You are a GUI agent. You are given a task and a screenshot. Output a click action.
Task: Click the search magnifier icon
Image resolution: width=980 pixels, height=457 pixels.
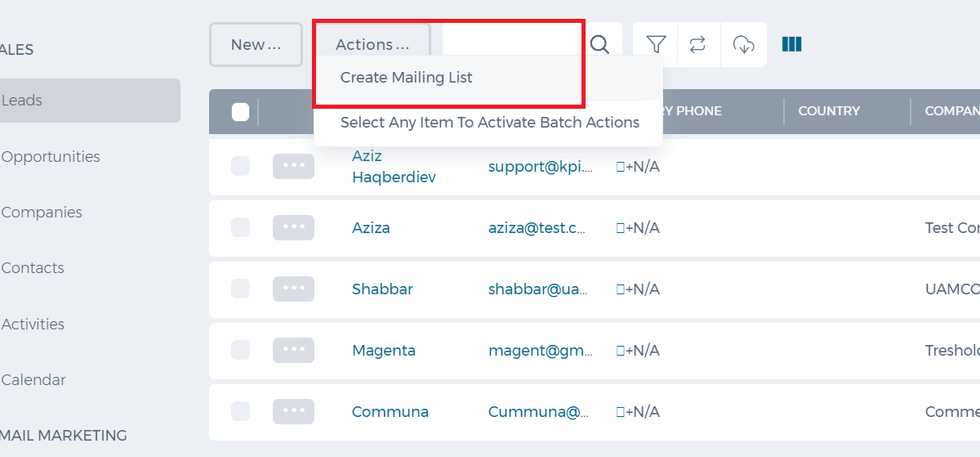599,44
